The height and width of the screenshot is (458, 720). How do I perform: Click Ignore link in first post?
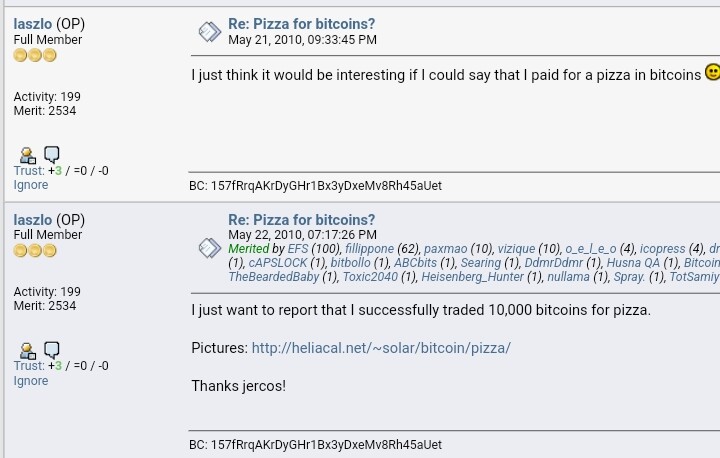pos(31,185)
